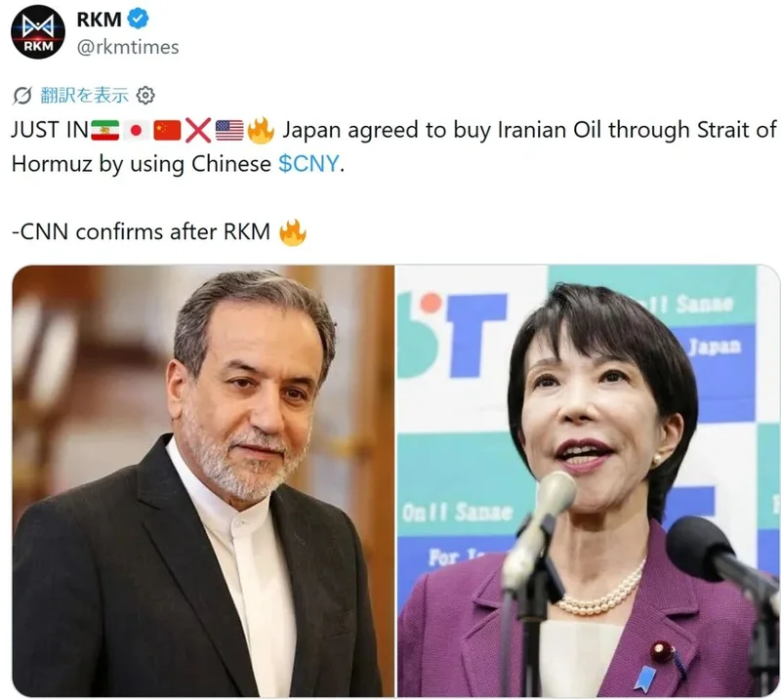Open the RKM display name link
This screenshot has width=781, height=700.
(100, 20)
